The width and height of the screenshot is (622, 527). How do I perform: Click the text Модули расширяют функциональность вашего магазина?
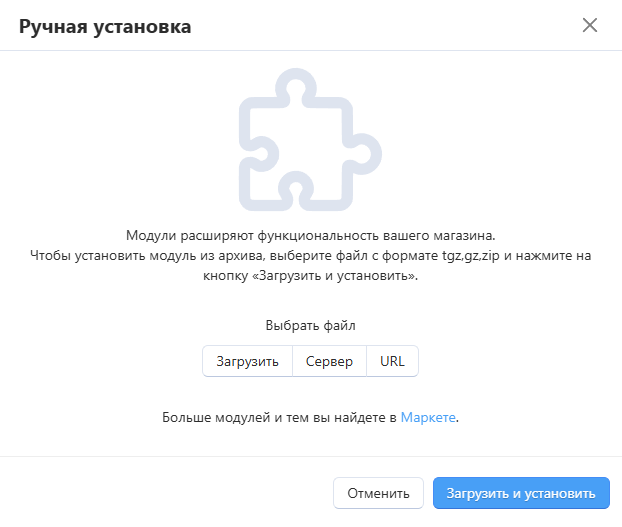[311, 236]
